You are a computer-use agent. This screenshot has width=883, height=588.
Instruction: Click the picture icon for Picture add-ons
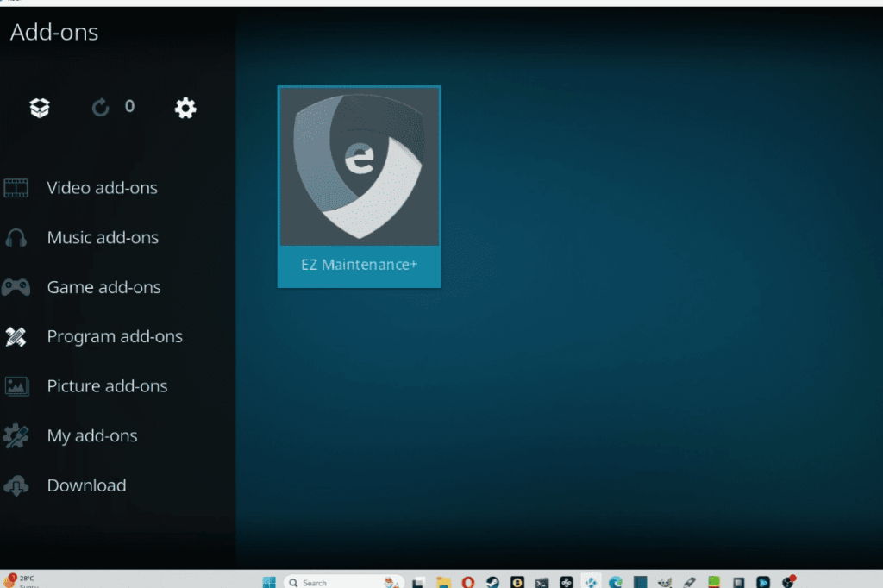16,386
